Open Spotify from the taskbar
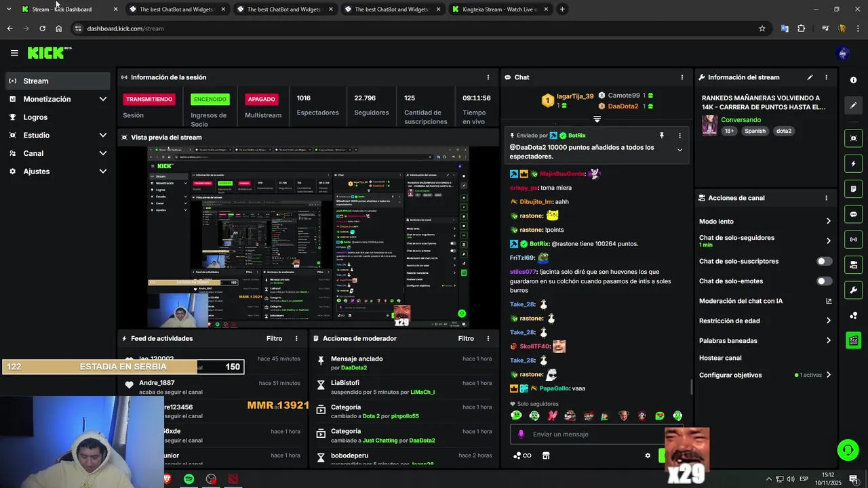 click(x=189, y=479)
